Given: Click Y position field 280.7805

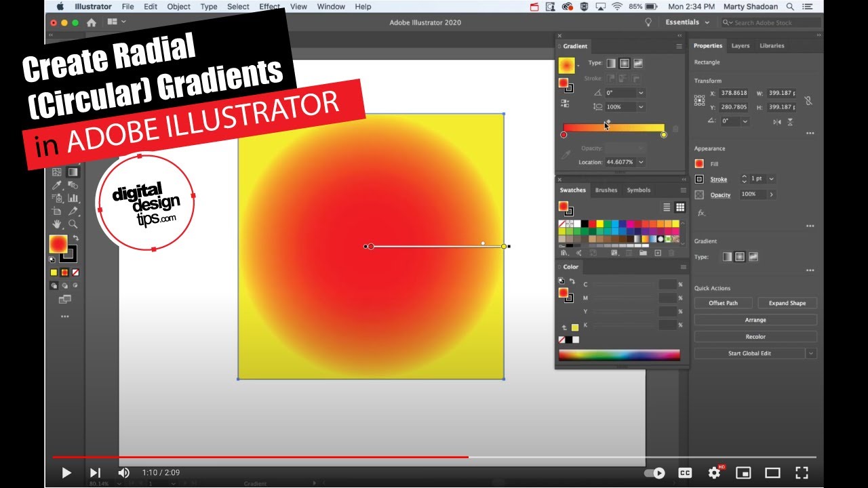Looking at the screenshot, I should [734, 107].
